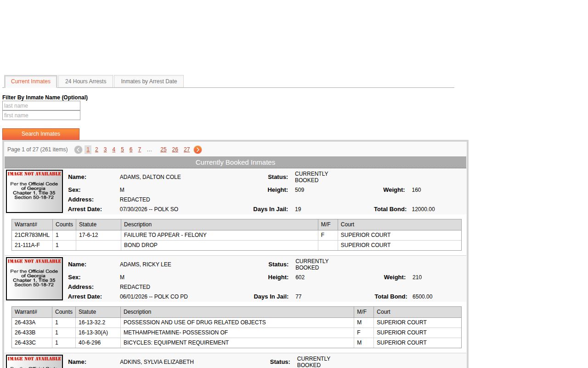Click warrant number 26-433C
This screenshot has height=368, width=588.
[25, 343]
